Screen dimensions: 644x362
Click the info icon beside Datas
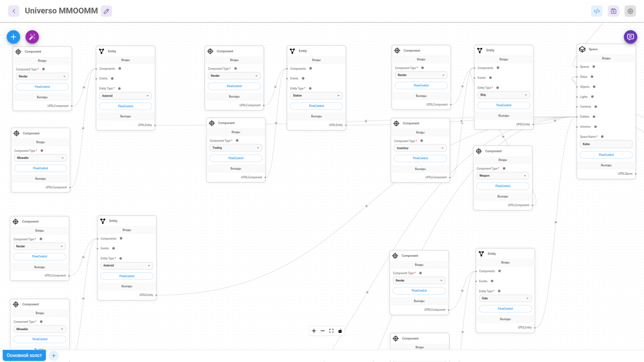tap(592, 77)
